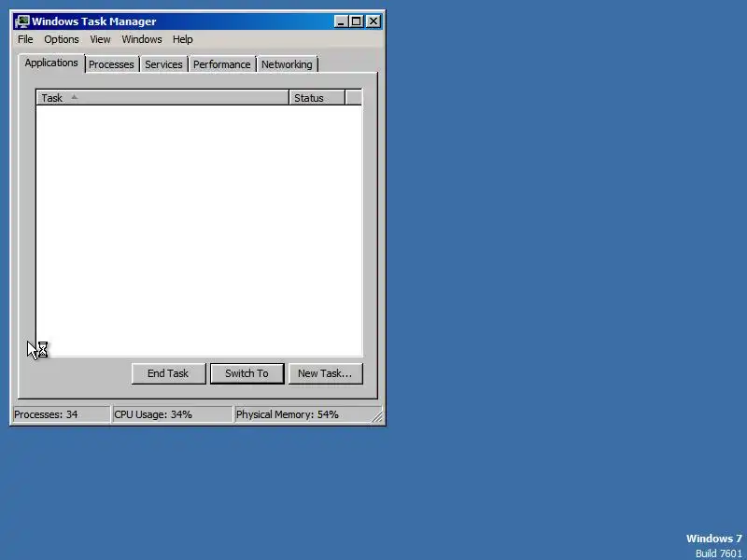
Task: Switch to the Performance tab
Action: (221, 64)
